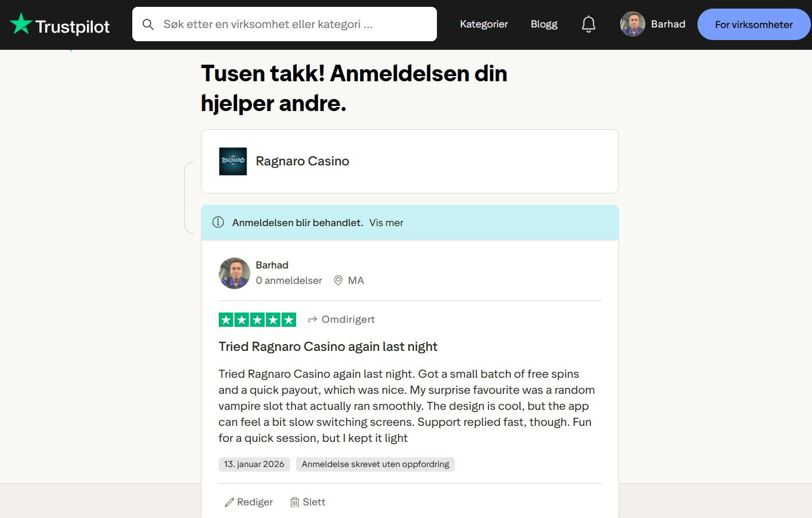Screen dimensions: 812x518
Task: Focus the company or category search field
Action: click(285, 24)
